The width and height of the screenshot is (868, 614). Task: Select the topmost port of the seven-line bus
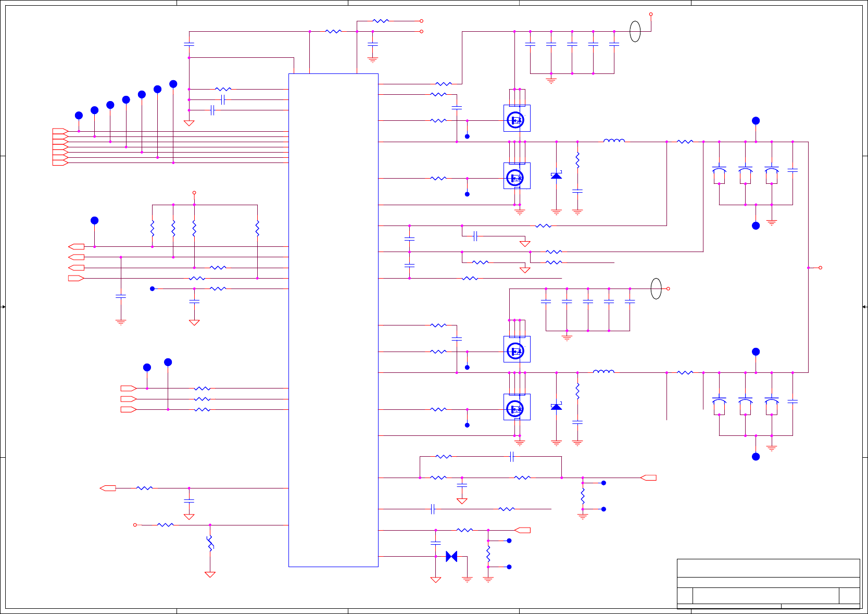click(x=60, y=131)
